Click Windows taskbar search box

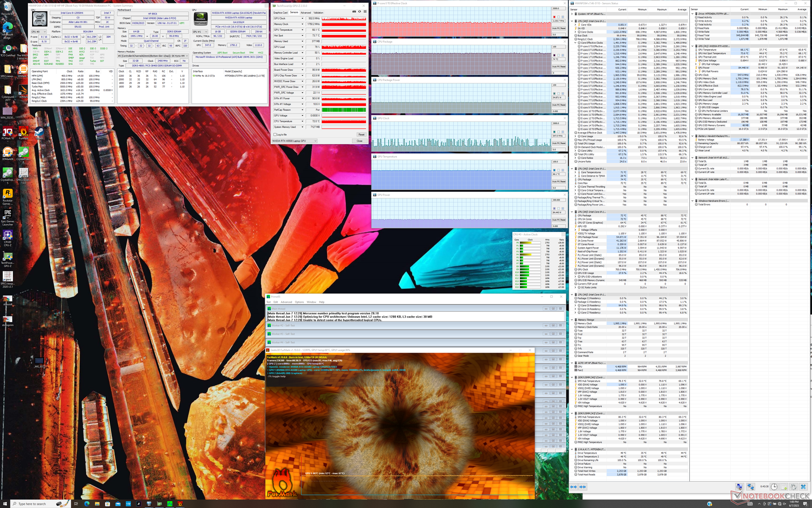(32, 504)
